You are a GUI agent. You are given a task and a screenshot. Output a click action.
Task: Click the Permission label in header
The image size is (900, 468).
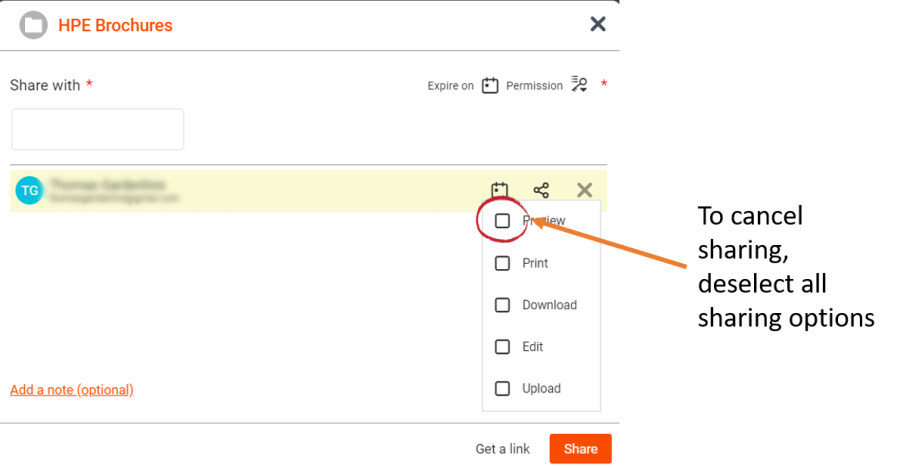point(534,86)
